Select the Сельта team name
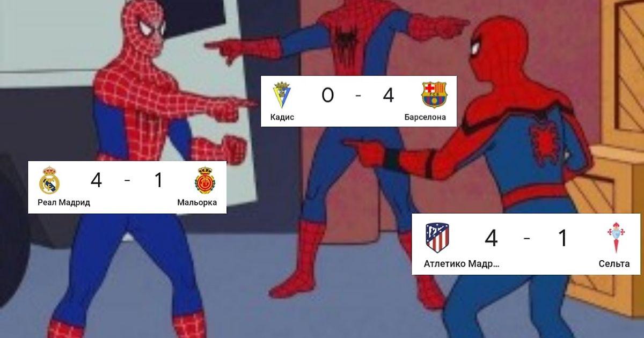 (x=614, y=264)
